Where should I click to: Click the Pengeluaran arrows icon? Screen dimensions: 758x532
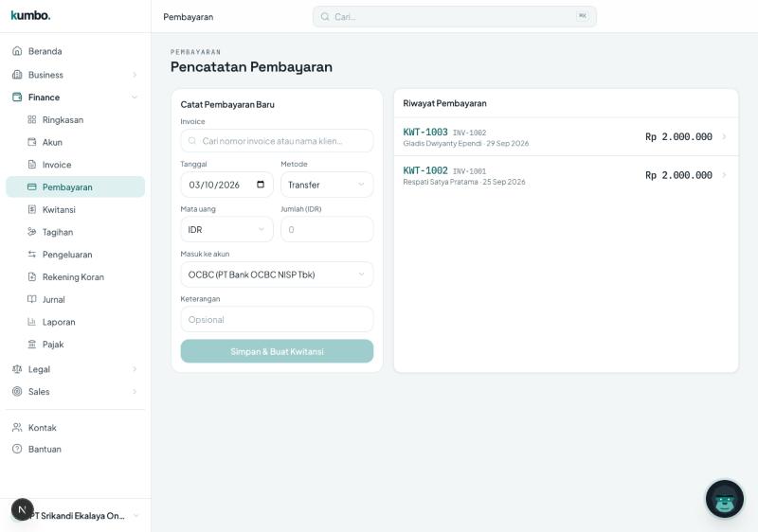(32, 255)
